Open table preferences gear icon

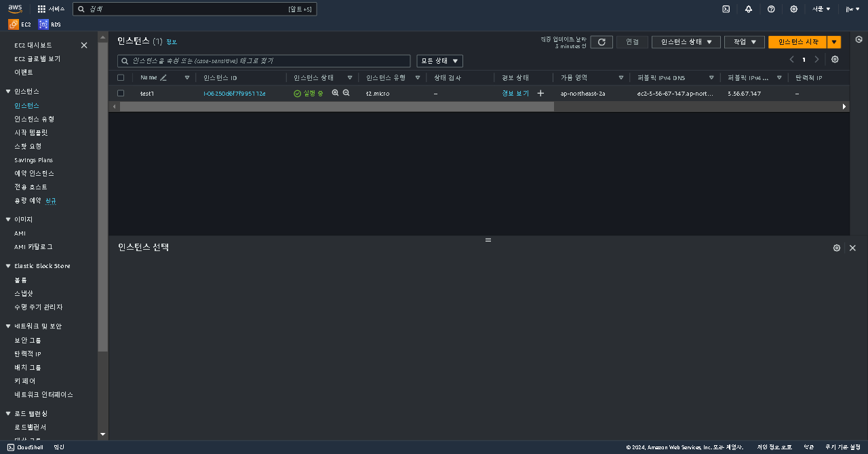(x=835, y=60)
